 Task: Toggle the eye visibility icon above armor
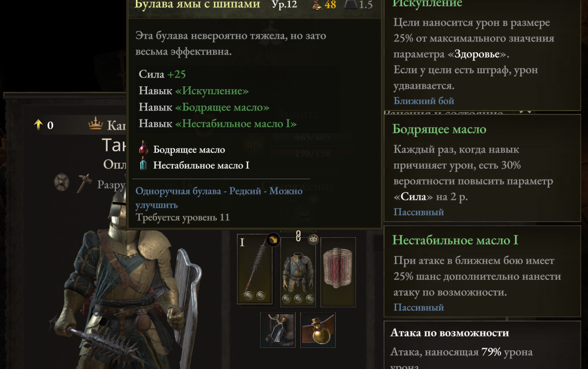313,239
